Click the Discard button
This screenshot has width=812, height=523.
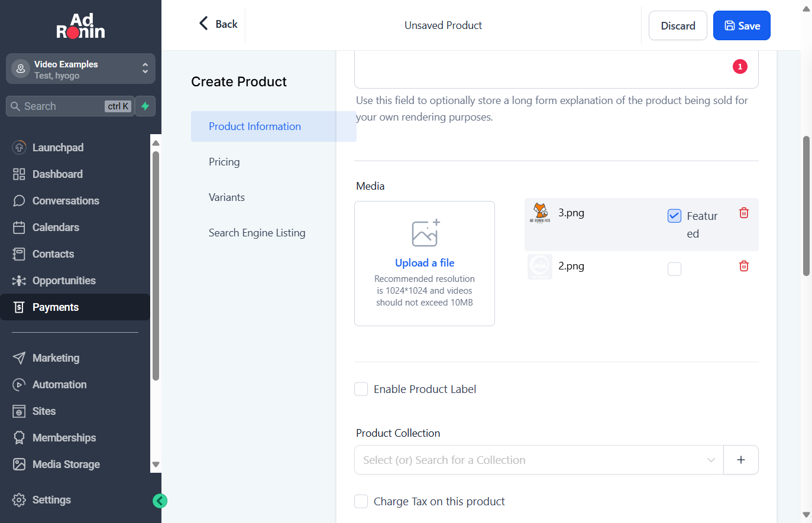tap(678, 25)
